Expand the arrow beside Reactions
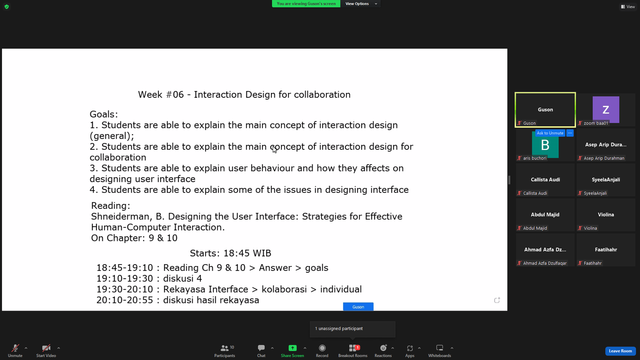 point(392,348)
